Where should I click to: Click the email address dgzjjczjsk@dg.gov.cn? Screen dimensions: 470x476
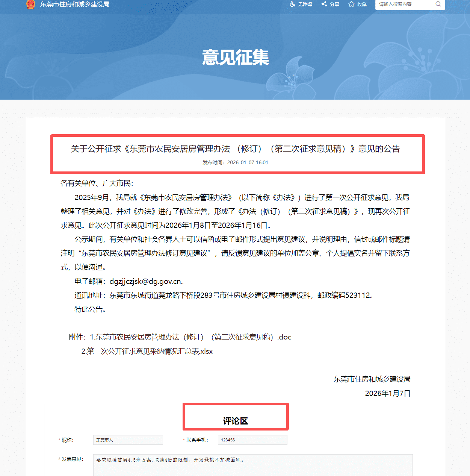click(145, 282)
